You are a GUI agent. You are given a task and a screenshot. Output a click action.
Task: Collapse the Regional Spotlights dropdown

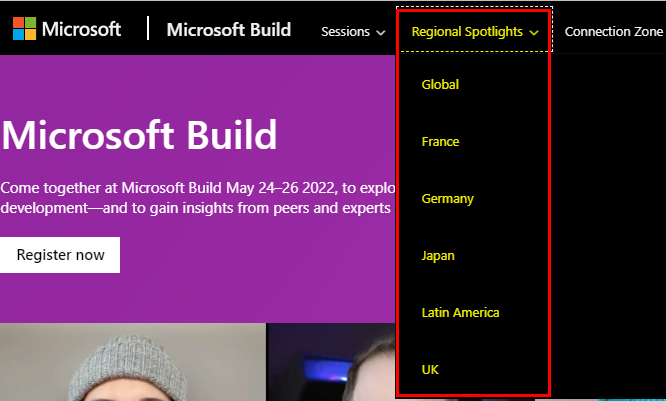click(467, 32)
